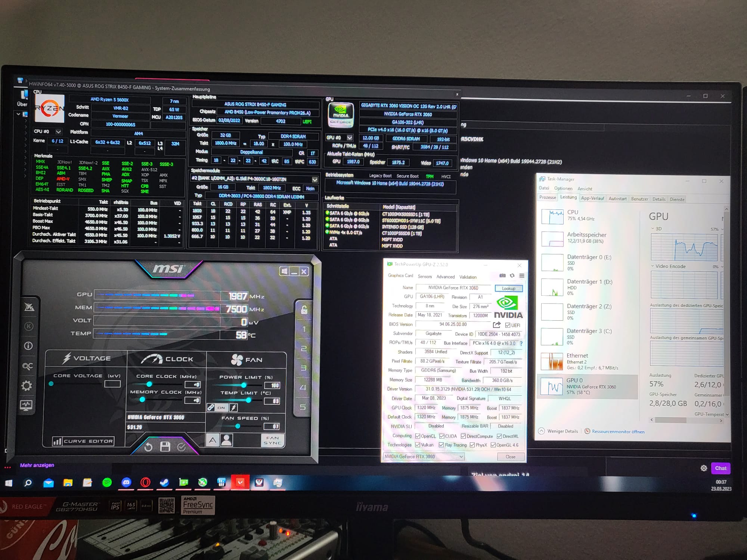Click the Afterburner information icon
The height and width of the screenshot is (560, 747).
[28, 346]
